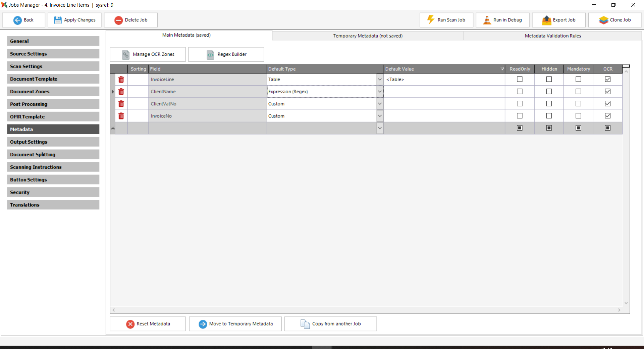Viewport: 644px width, 349px height.
Task: Click Apply Changes button
Action: coord(75,20)
